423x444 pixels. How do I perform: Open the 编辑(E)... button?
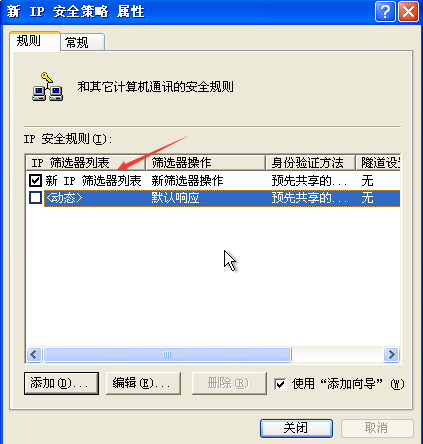tap(143, 383)
